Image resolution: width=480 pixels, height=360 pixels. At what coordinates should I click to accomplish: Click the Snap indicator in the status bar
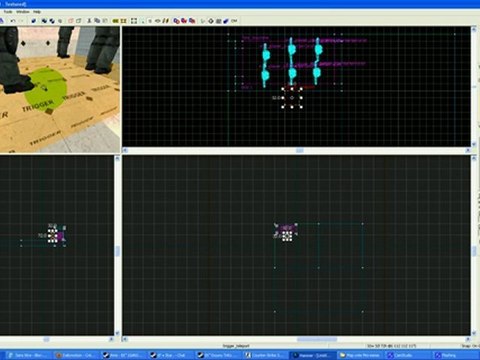tap(470, 346)
